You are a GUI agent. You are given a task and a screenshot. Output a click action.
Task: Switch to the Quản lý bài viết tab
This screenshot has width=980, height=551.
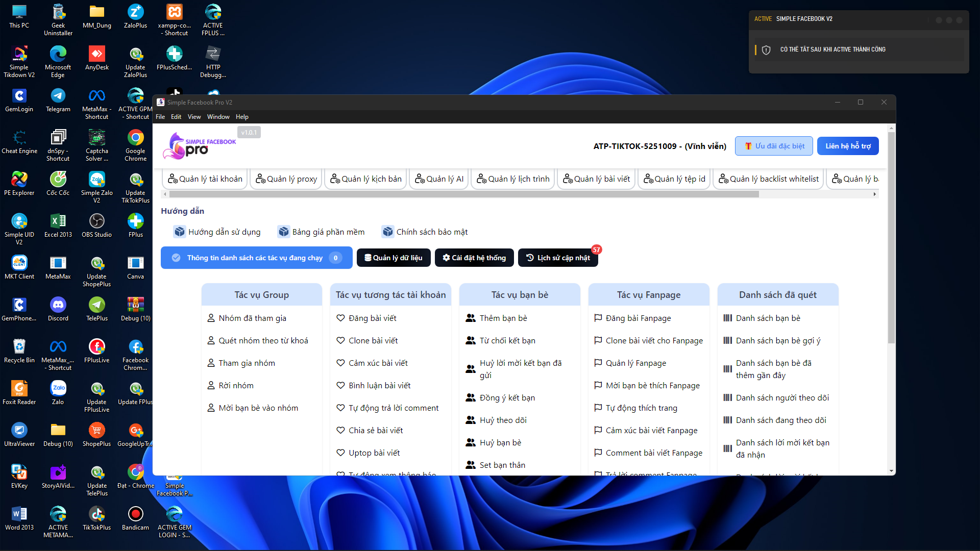[596, 179]
